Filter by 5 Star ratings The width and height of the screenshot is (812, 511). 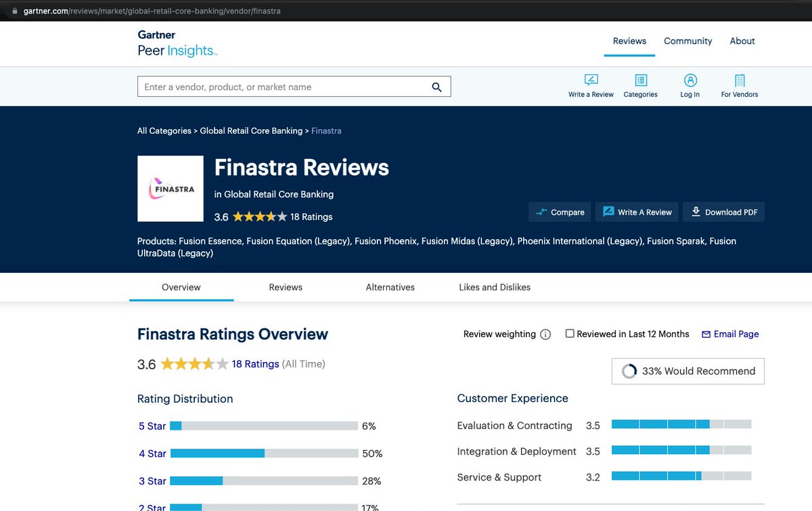[x=152, y=426]
